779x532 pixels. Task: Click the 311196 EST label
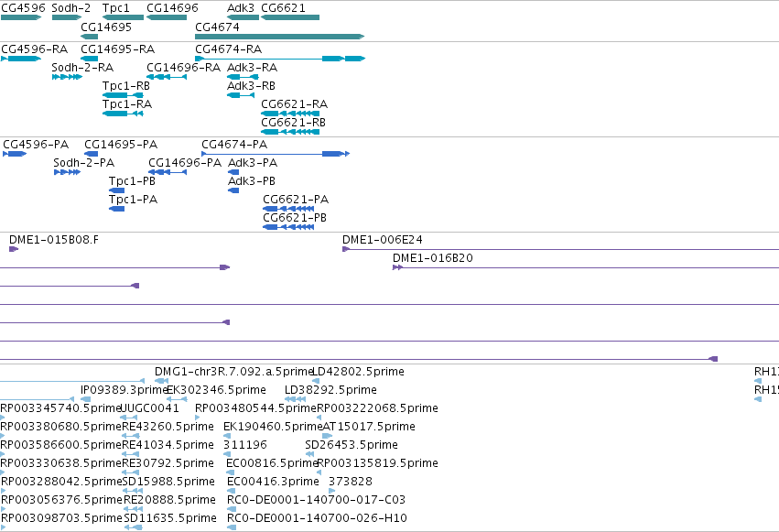coord(245,445)
